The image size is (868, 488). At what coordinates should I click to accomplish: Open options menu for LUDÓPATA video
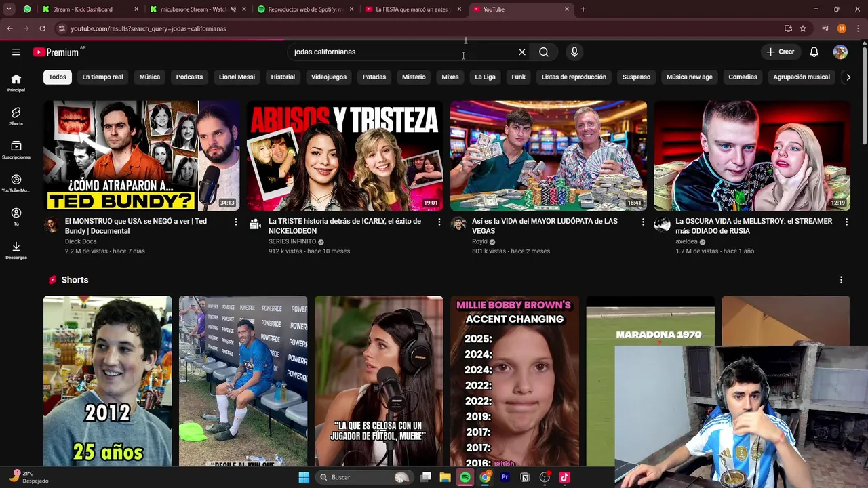click(643, 222)
